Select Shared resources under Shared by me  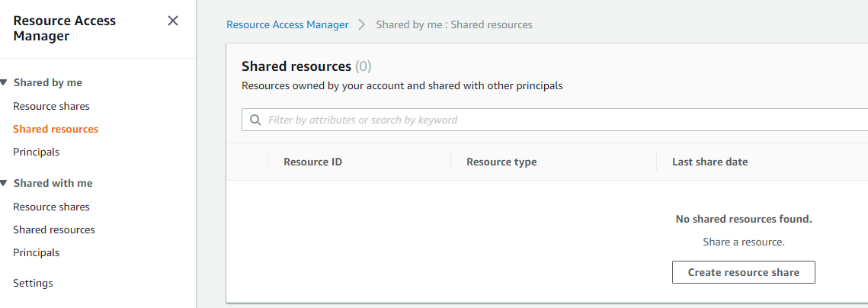tap(56, 129)
